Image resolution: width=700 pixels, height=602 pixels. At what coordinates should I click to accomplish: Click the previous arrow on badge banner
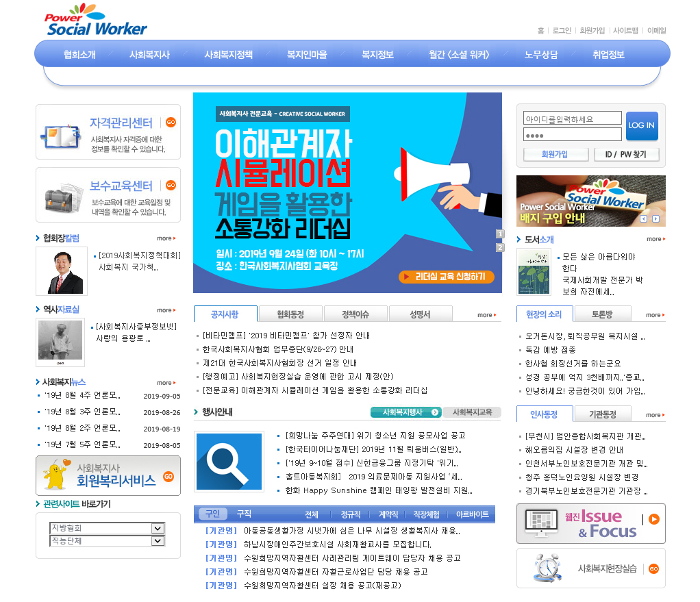(643, 219)
